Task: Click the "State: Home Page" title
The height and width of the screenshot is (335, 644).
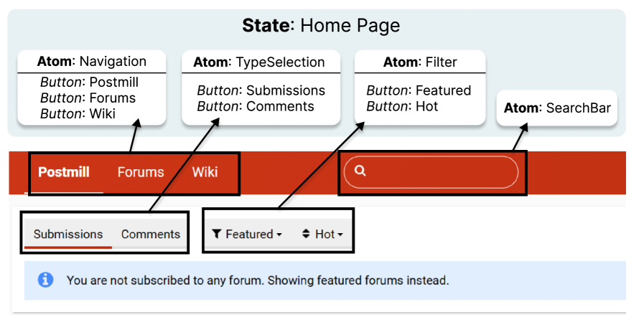Action: 320,26
